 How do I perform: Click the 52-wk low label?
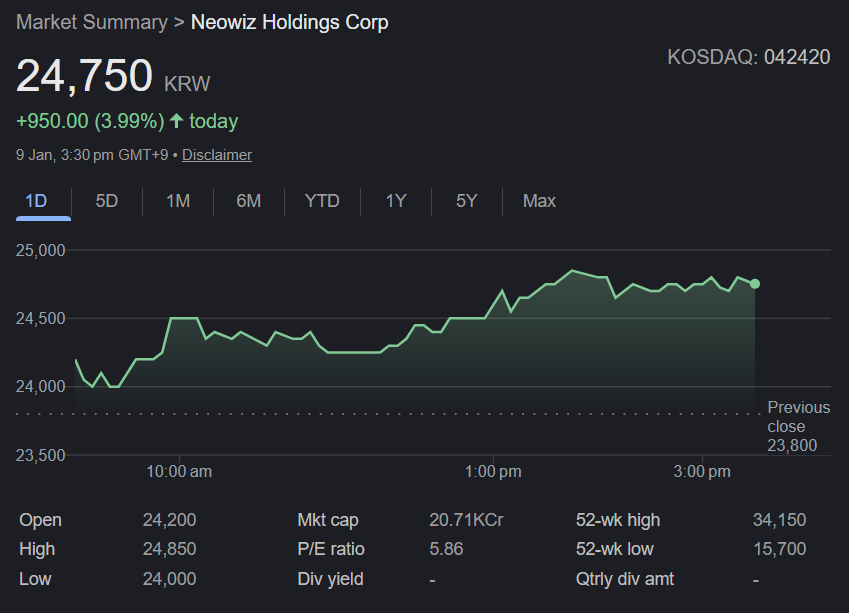click(615, 549)
